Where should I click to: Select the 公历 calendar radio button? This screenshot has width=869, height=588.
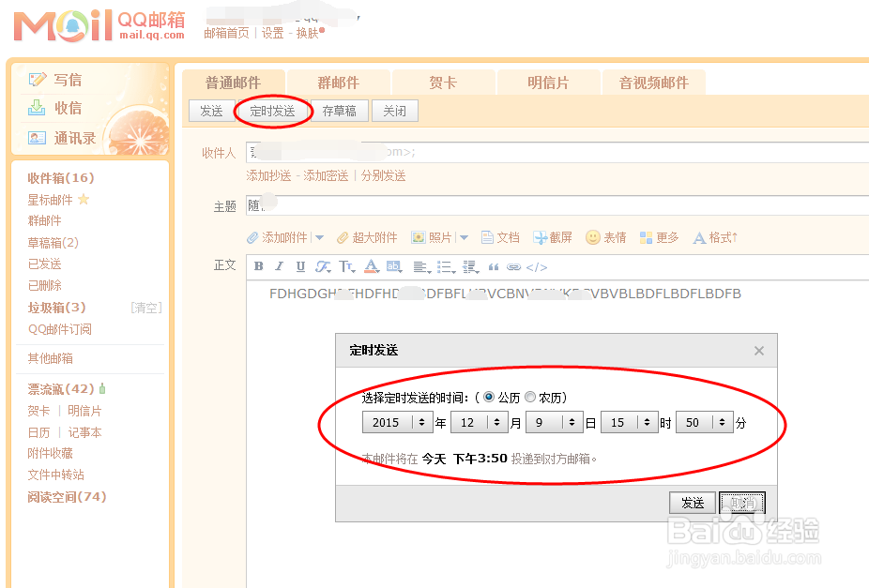(x=489, y=397)
